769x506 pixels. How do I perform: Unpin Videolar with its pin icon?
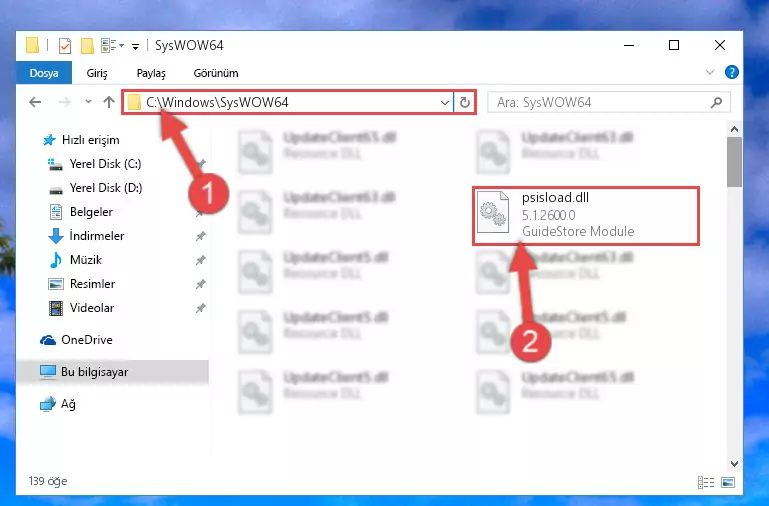[200, 308]
